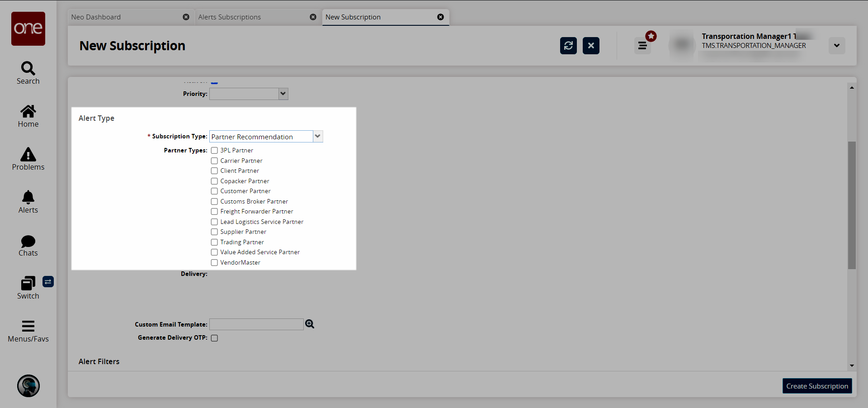The image size is (868, 408).
Task: Click the Subscription Type field showing Partner Recommendation
Action: tap(261, 137)
